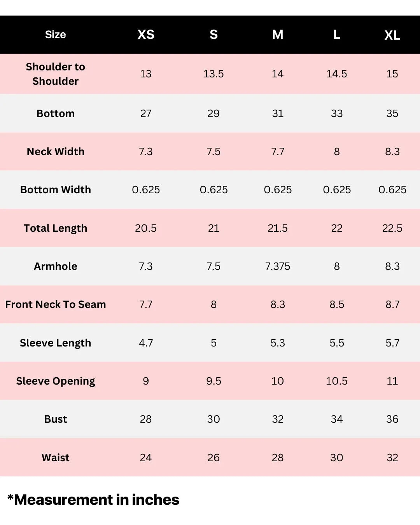Click the Bust row label
This screenshot has width=420, height=525.
click(56, 419)
